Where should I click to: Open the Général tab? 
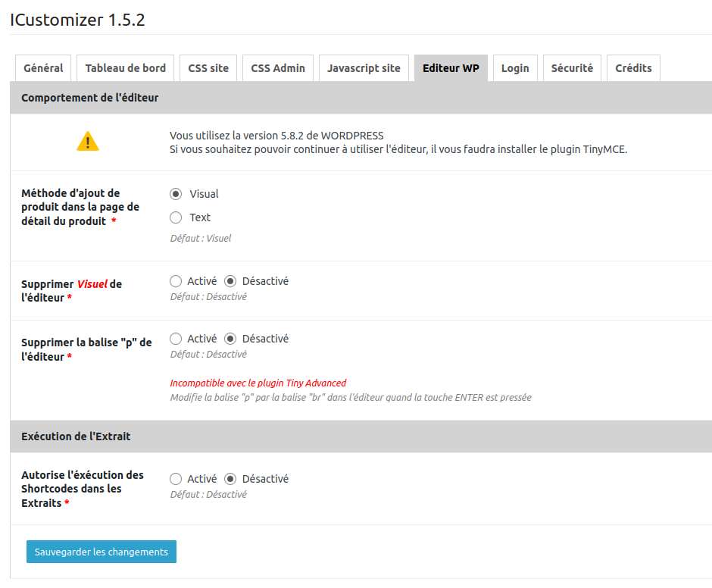(x=43, y=68)
